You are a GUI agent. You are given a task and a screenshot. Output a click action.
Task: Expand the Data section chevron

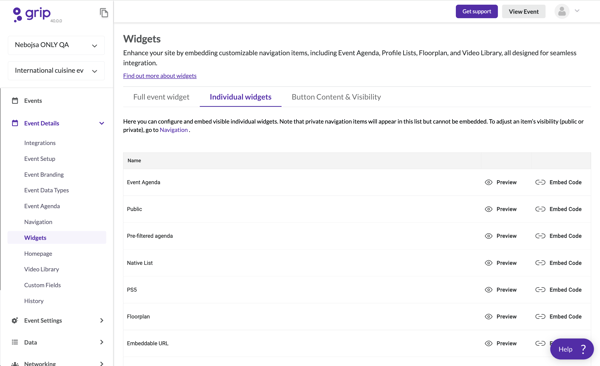pyautogui.click(x=102, y=342)
